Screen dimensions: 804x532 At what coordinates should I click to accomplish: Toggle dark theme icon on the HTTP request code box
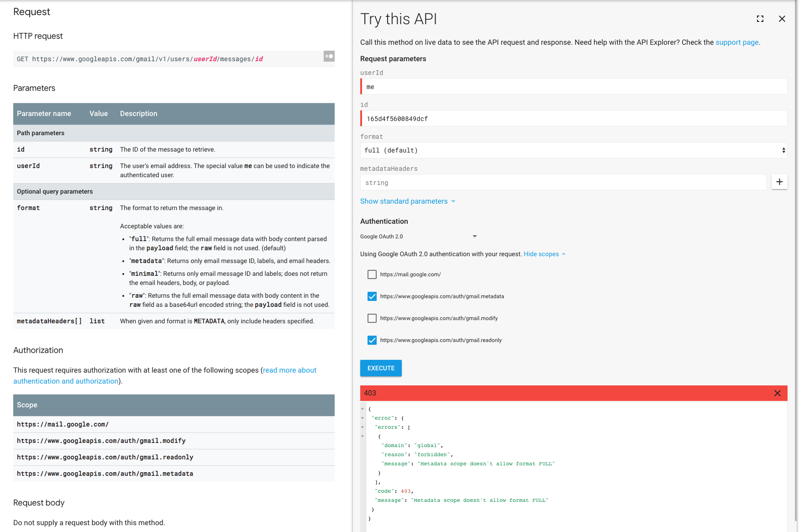click(x=329, y=56)
